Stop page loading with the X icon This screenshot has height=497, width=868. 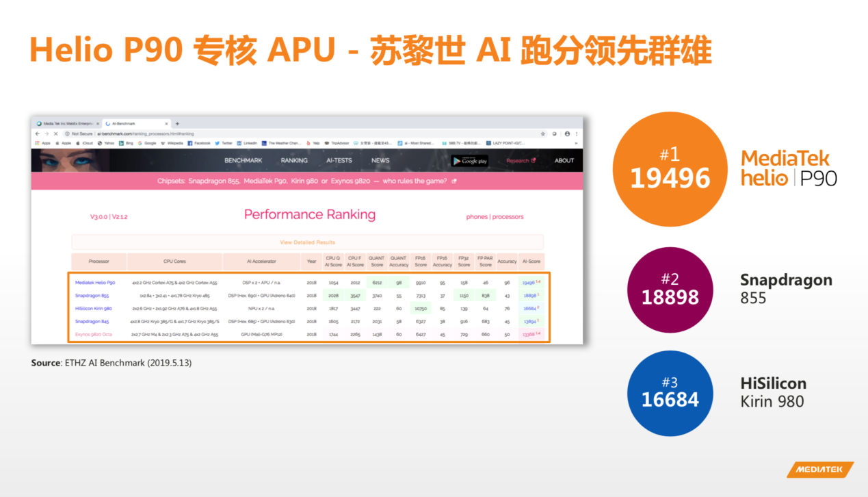point(55,133)
